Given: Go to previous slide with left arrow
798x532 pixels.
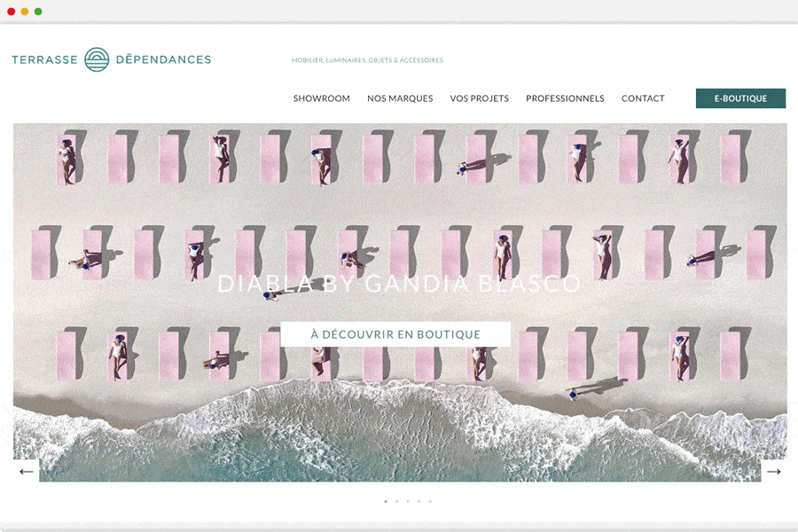Looking at the screenshot, I should tap(26, 472).
